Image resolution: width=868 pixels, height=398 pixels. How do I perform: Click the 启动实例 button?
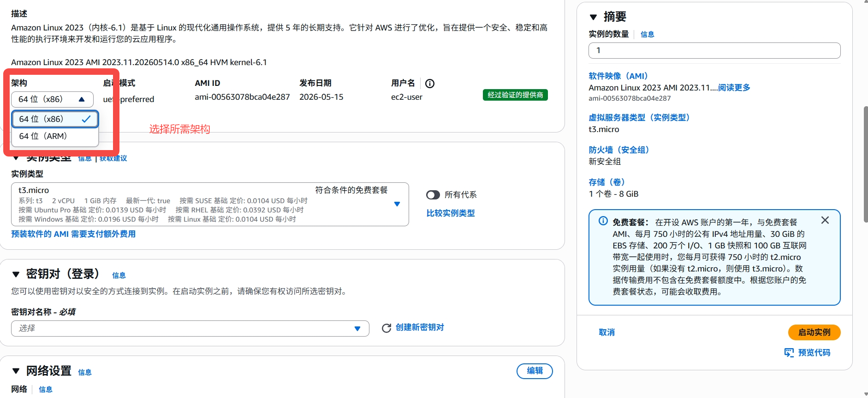pyautogui.click(x=814, y=332)
